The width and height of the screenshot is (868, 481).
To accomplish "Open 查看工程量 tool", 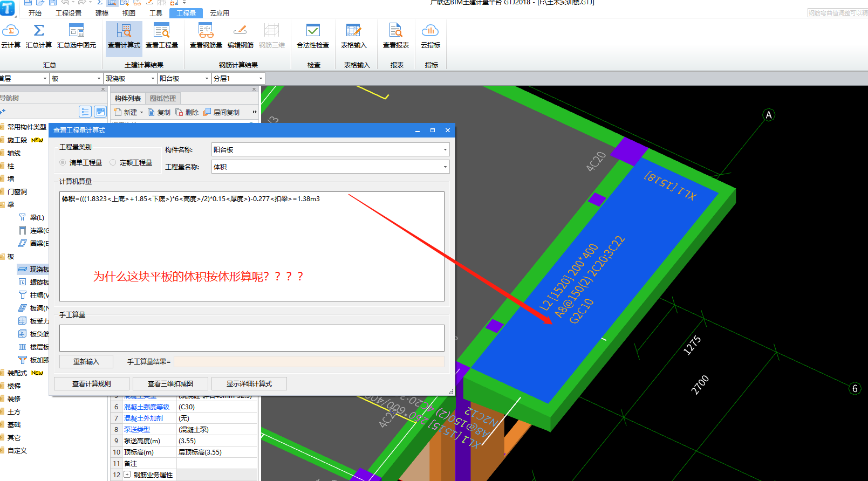I will (162, 37).
